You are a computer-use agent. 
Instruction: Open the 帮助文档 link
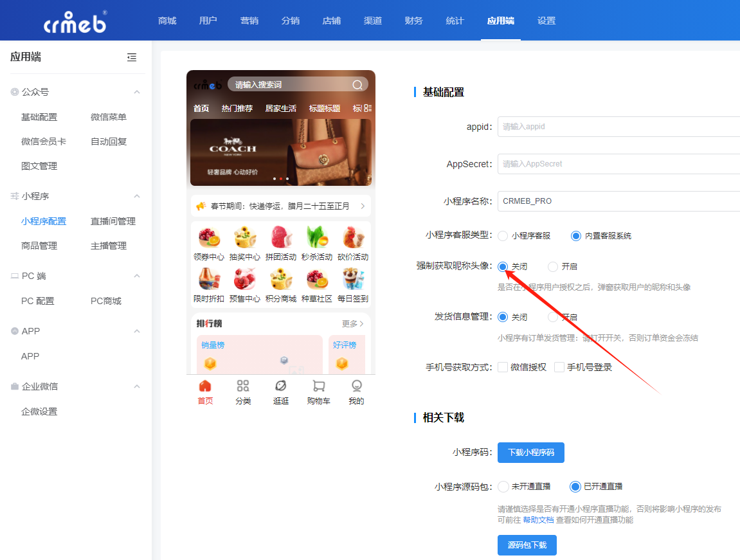(538, 519)
